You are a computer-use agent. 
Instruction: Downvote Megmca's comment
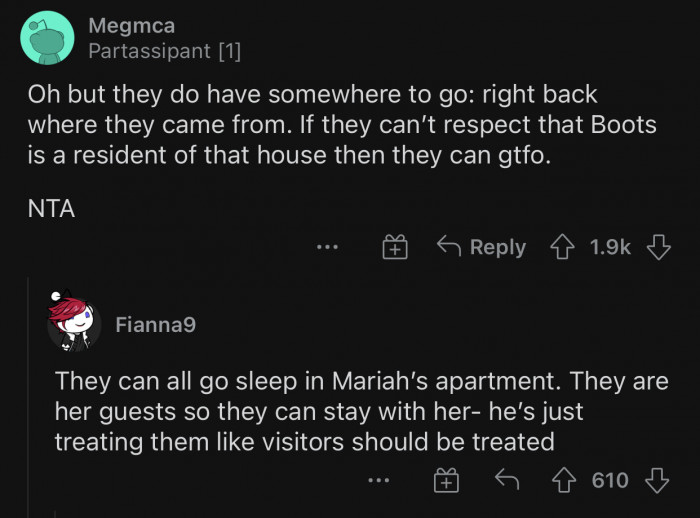pos(658,247)
